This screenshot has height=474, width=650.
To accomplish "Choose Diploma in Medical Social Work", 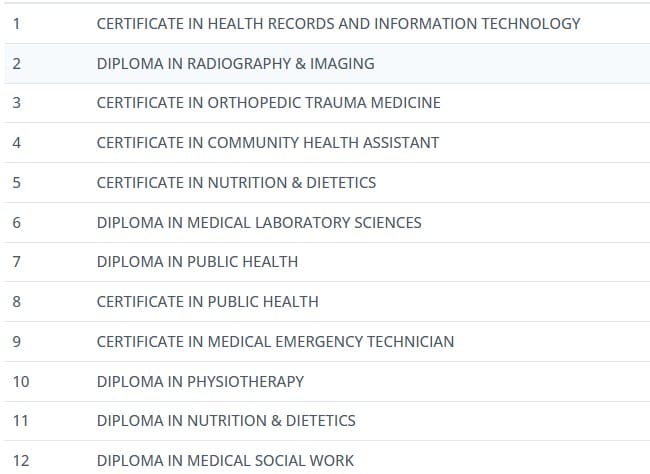I will [225, 461].
